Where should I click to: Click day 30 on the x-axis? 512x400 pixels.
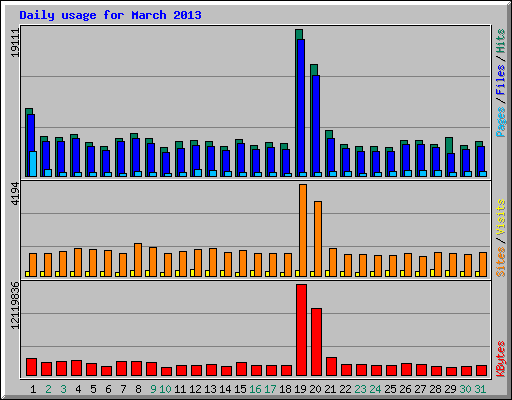point(465,389)
